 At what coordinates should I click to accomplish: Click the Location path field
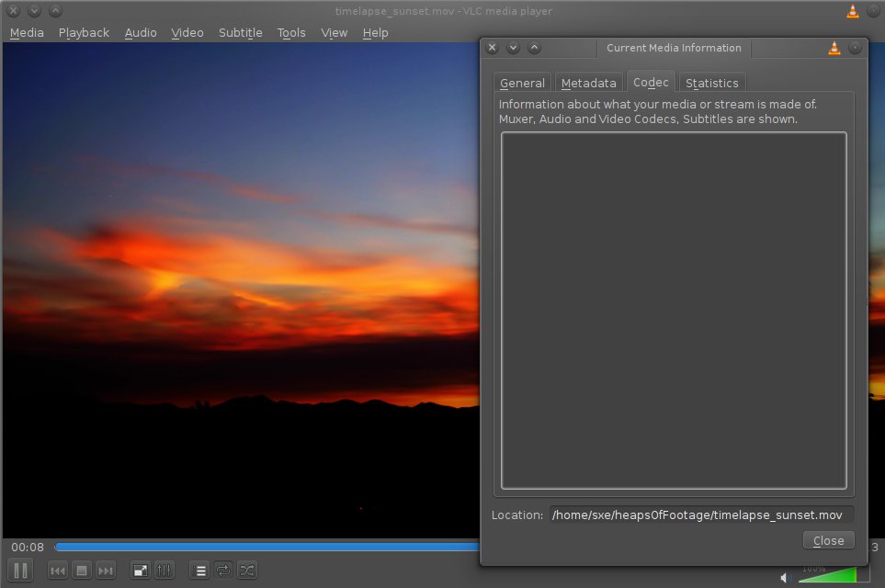pos(701,514)
